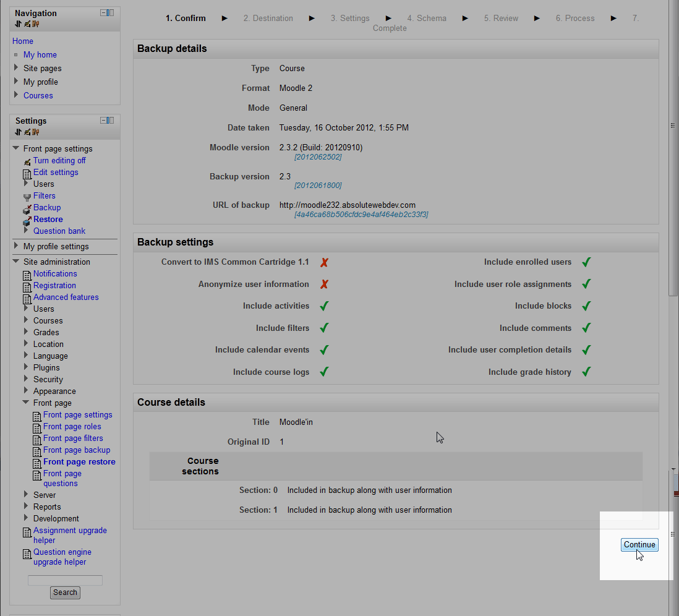Expand the Plugins tree node
Viewport: 679px width, 616px height.
coord(26,367)
